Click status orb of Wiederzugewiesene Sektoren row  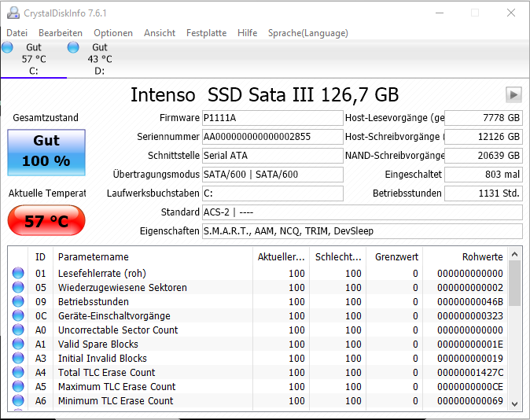point(18,287)
